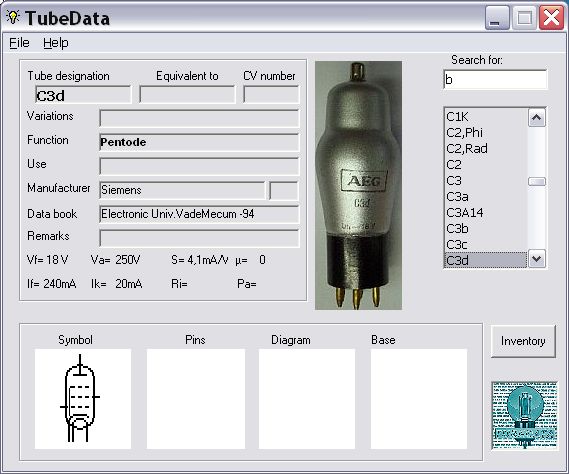Click the list's scroll up arrow
The height and width of the screenshot is (474, 569).
click(x=537, y=118)
